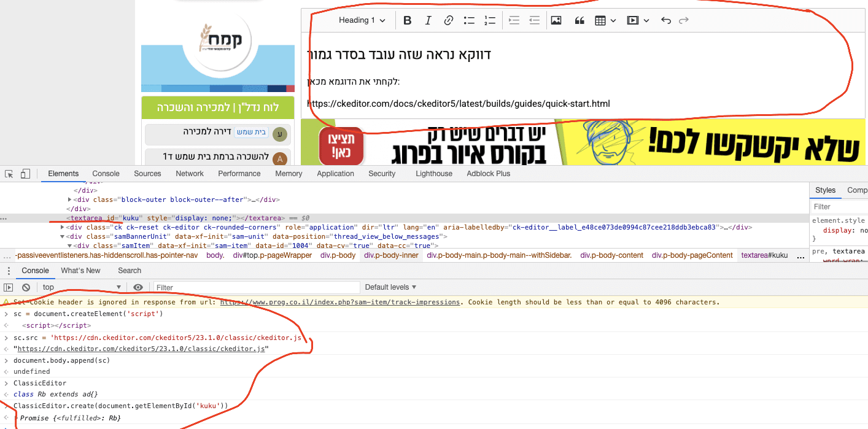Image resolution: width=868 pixels, height=429 pixels.
Task: Open the Lighthouse tab
Action: (x=434, y=174)
